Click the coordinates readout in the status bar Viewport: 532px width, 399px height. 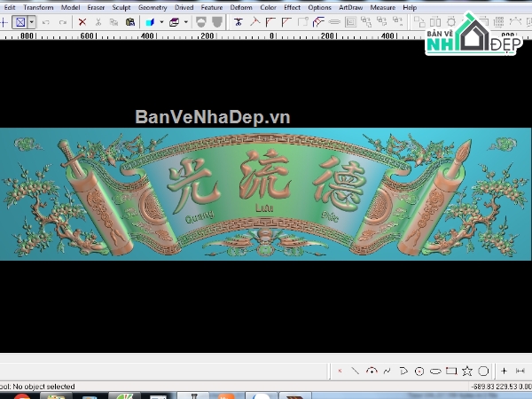click(x=501, y=387)
